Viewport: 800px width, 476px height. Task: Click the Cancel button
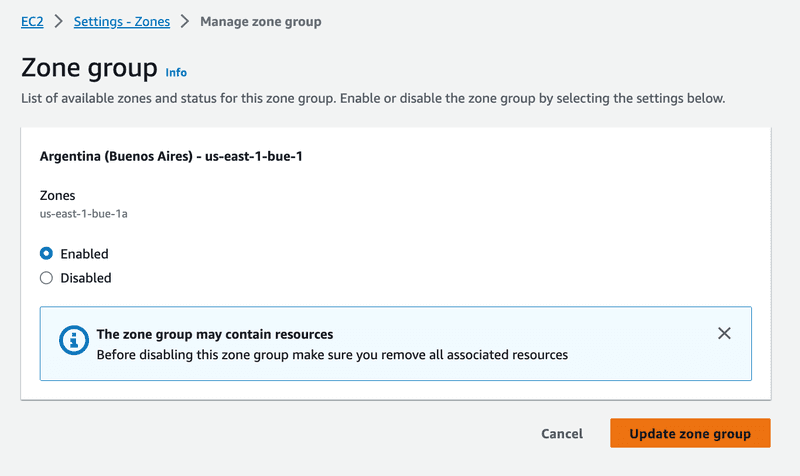(x=562, y=434)
